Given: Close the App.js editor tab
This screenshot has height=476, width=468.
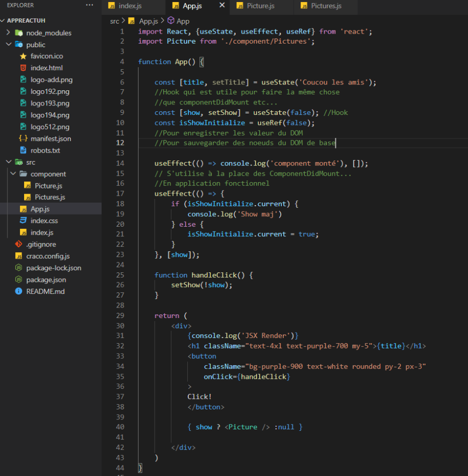Looking at the screenshot, I should pos(222,5).
